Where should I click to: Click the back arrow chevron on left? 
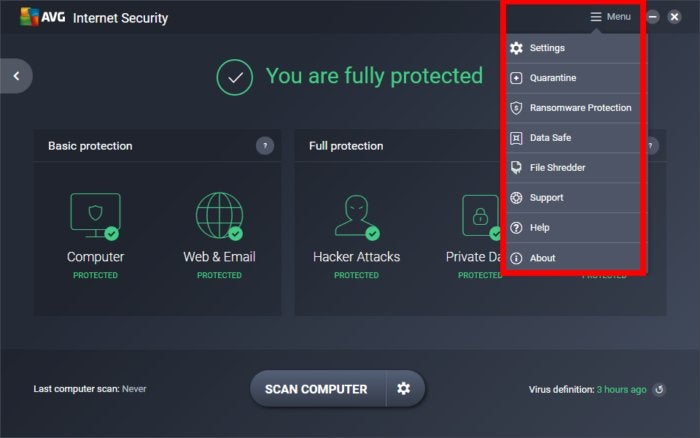coord(17,76)
